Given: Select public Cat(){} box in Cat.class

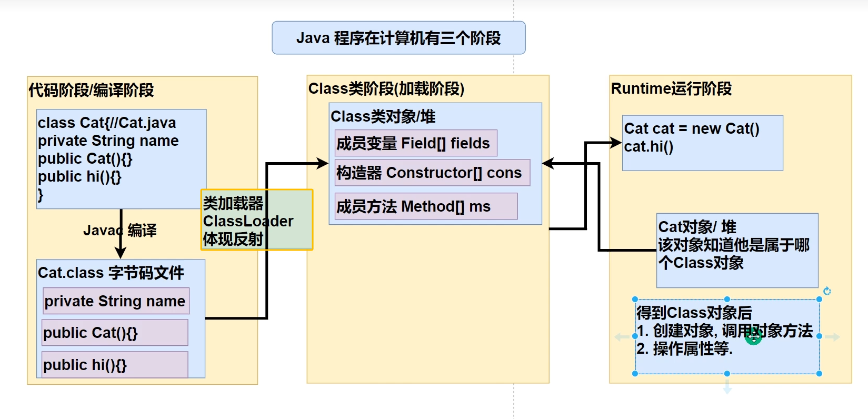Looking at the screenshot, I should [115, 333].
